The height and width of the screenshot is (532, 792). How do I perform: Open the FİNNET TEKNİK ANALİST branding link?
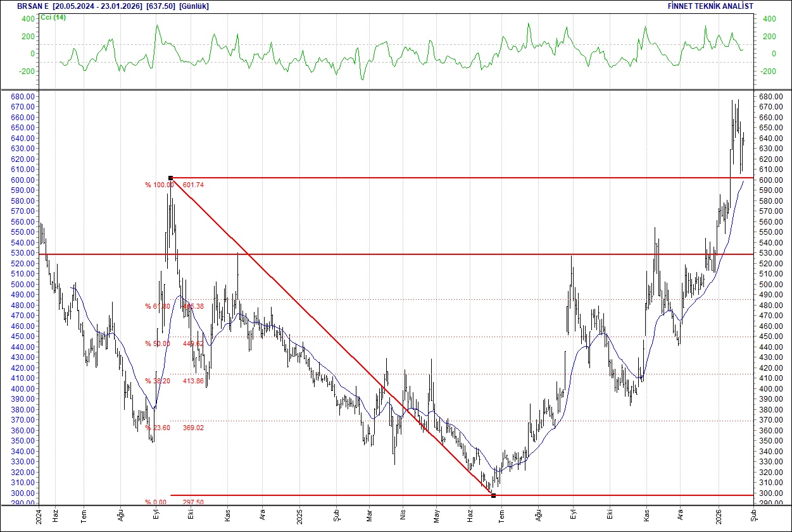(x=710, y=6)
